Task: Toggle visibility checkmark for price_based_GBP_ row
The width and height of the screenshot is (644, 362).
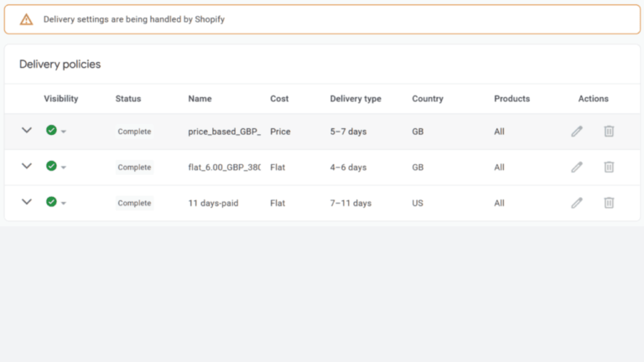Action: [x=51, y=130]
